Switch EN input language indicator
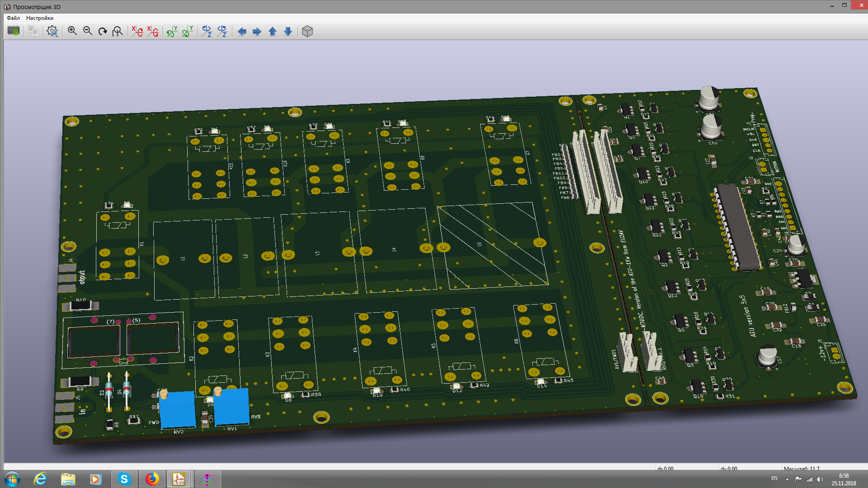The height and width of the screenshot is (488, 868). tap(774, 479)
